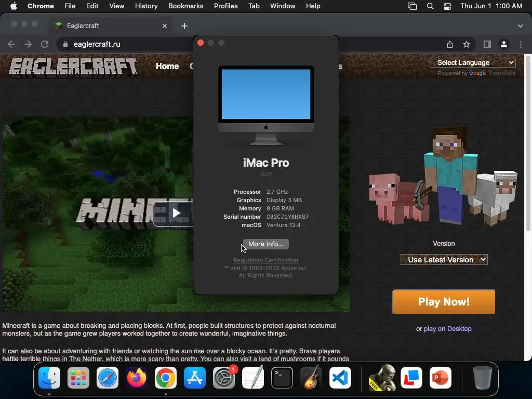This screenshot has width=532, height=399.
Task: Open Regulatory Certification link
Action: pyautogui.click(x=265, y=260)
